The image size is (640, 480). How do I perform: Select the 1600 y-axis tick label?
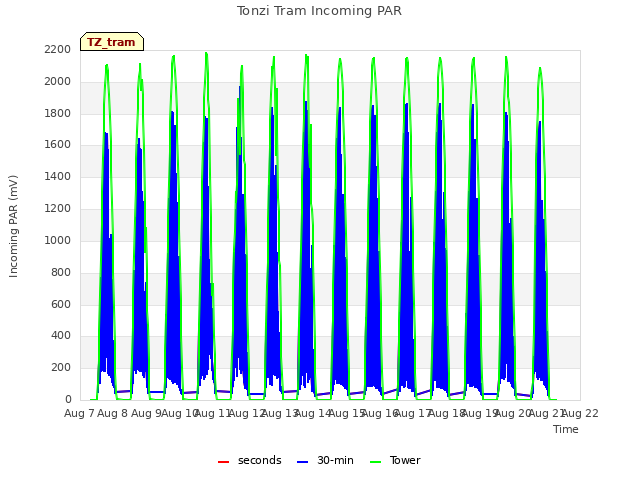(x=58, y=144)
